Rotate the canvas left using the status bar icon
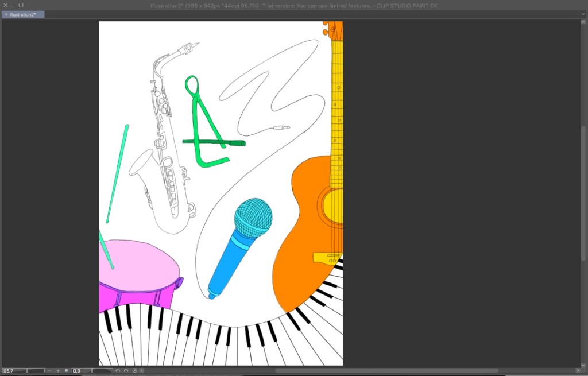The height and width of the screenshot is (376, 588). (118, 371)
